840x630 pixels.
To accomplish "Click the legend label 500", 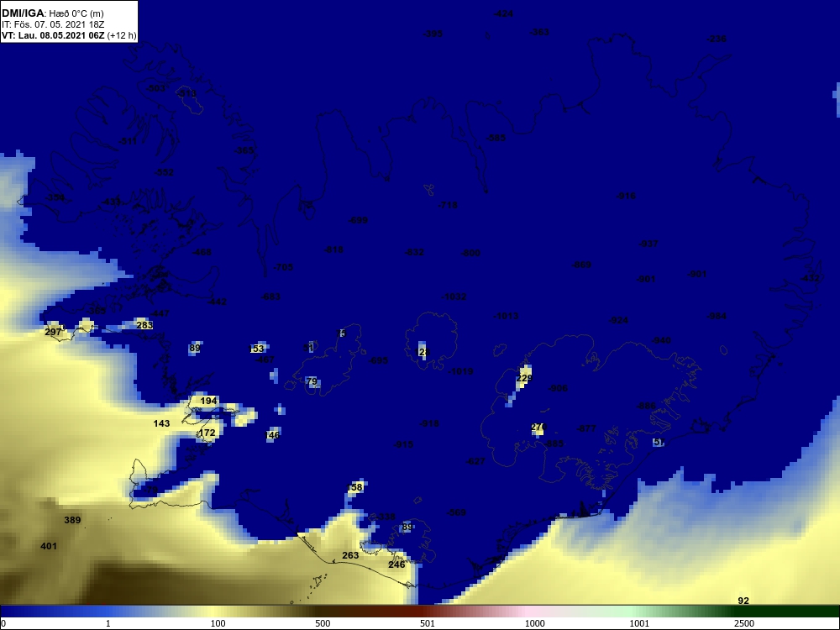I will pos(323,623).
